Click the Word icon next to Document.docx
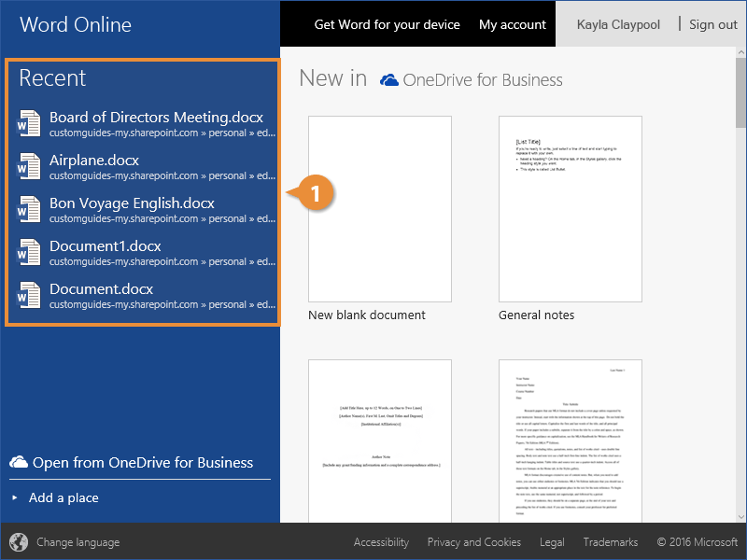 tap(29, 296)
